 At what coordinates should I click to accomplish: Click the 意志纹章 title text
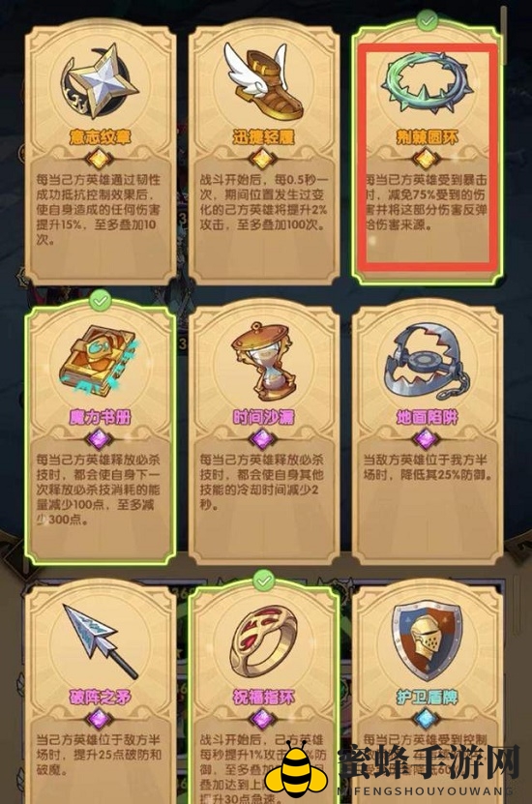[x=100, y=137]
